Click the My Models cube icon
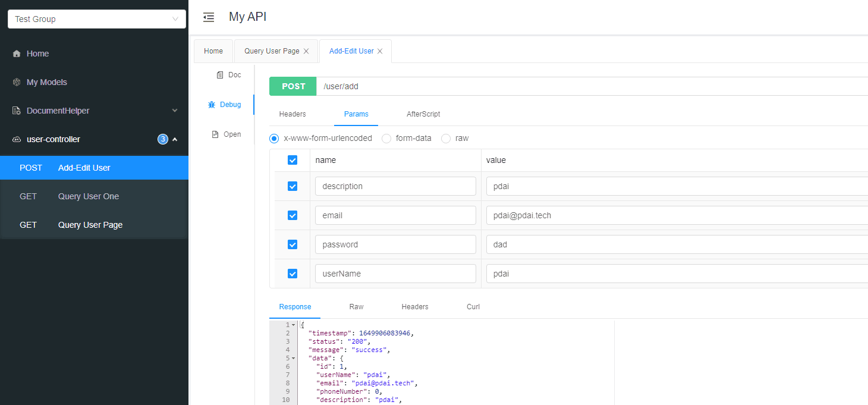 (x=17, y=82)
